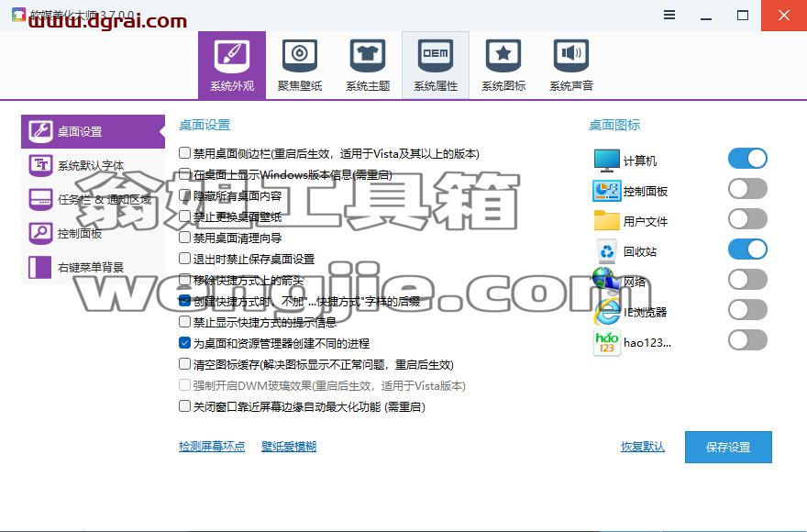Uncheck 为桌面和资源管理器创建不同的进程

(184, 342)
